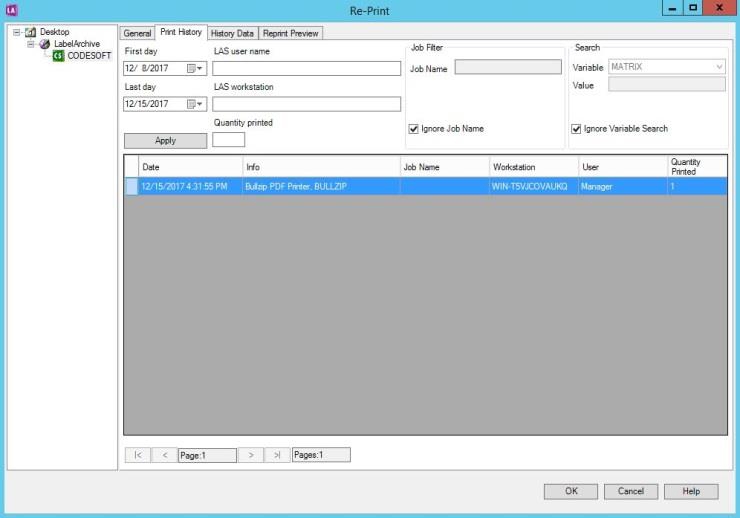Click the Manager user cell
Image resolution: width=740 pixels, height=518 pixels.
tap(623, 186)
